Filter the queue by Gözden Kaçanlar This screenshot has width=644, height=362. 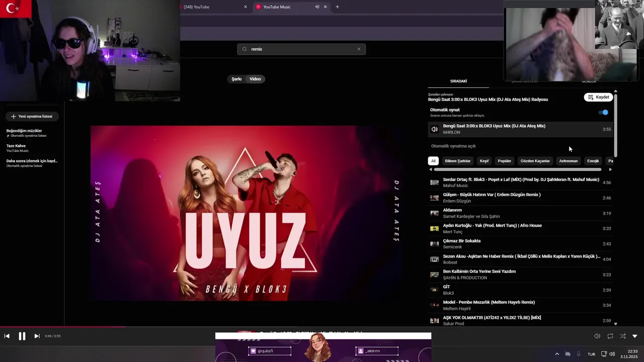tap(535, 161)
